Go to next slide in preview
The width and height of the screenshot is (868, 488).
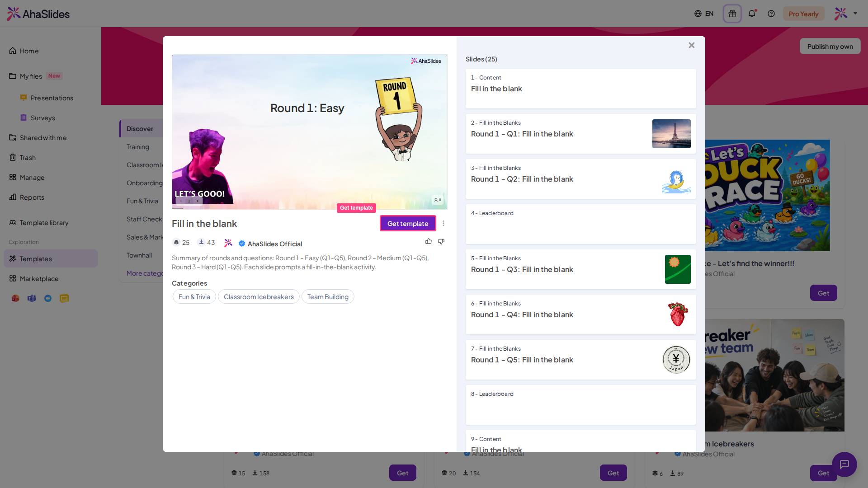(x=198, y=201)
